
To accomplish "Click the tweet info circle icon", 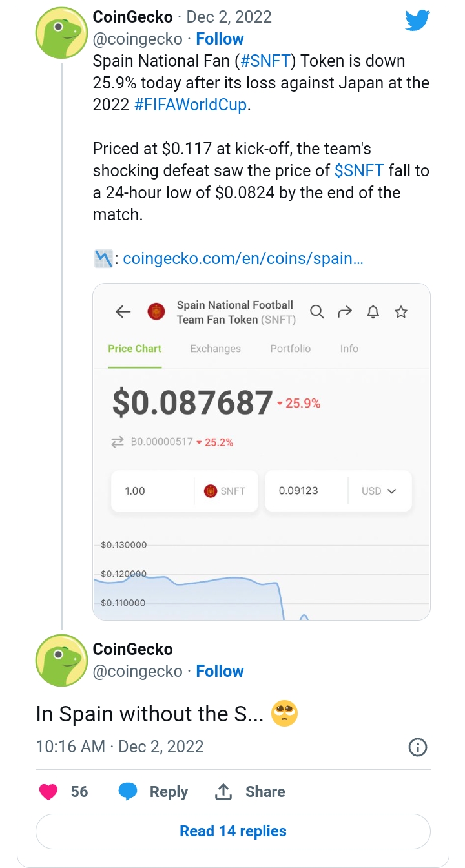I will (x=418, y=748).
